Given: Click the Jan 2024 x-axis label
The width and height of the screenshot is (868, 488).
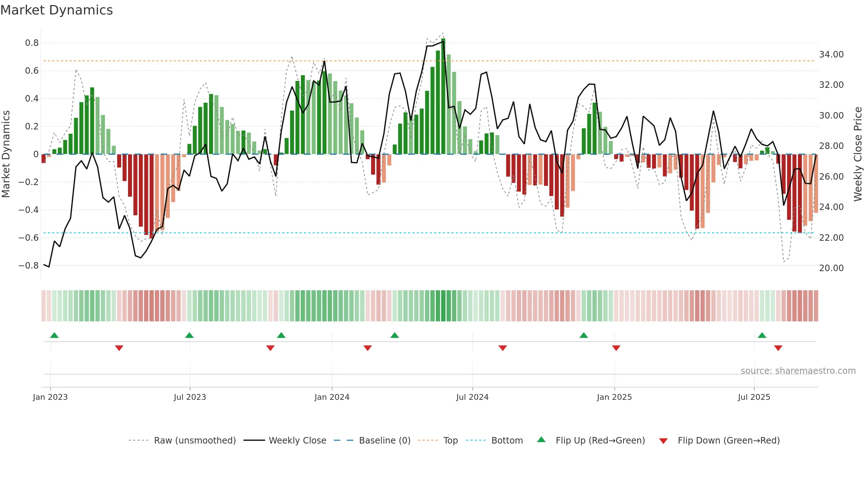Looking at the screenshot, I should (x=332, y=397).
